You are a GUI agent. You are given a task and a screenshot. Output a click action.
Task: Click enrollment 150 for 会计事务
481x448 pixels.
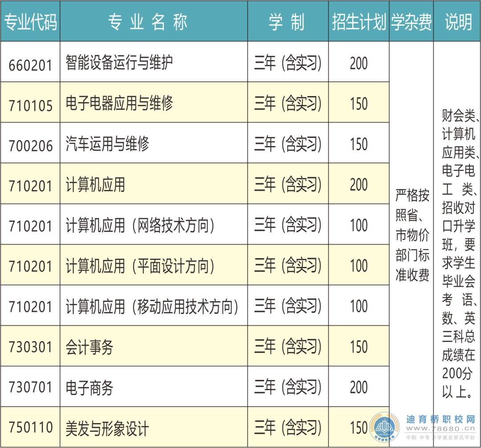pyautogui.click(x=359, y=347)
